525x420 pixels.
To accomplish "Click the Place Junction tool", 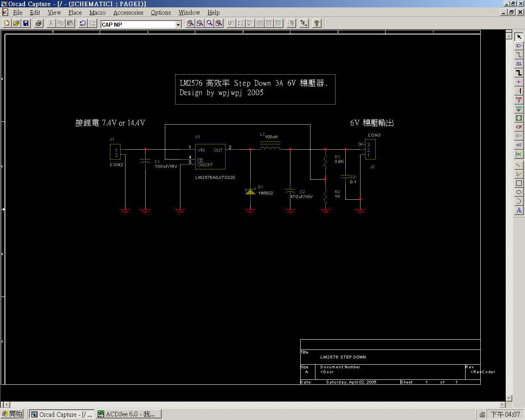I will pos(518,82).
